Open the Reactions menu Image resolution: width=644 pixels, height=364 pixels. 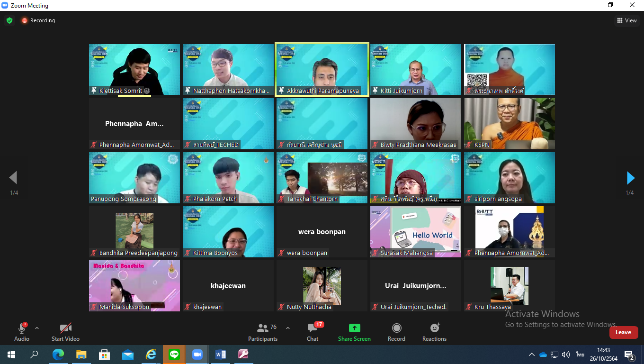point(434,332)
